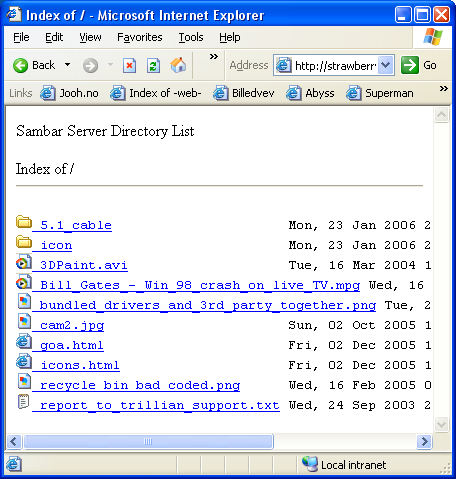Click the address URL input field
Viewport: 456px width, 479px height.
click(x=335, y=66)
